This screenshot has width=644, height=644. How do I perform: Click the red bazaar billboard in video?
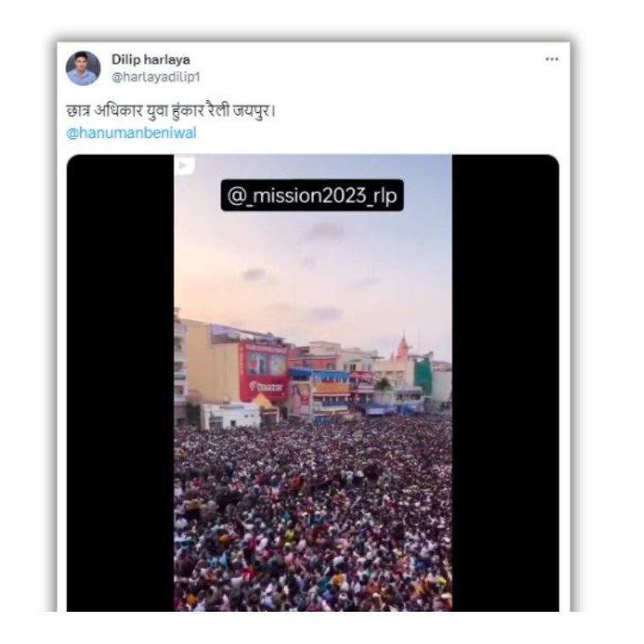coord(264,373)
